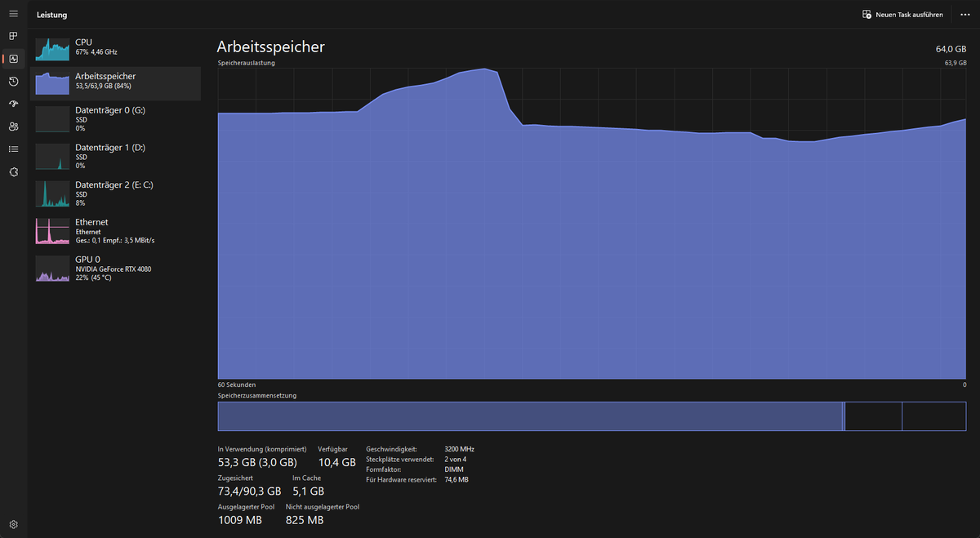Click the '53,3 GB (3,0 GB)' in-use value
The width and height of the screenshot is (980, 538).
[x=257, y=463]
